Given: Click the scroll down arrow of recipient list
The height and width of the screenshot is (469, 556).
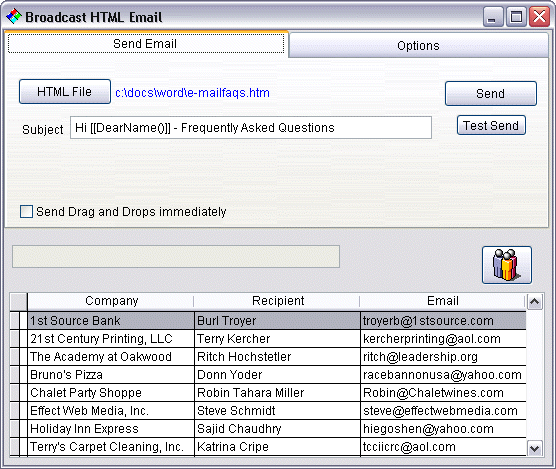Looking at the screenshot, I should pos(535,448).
